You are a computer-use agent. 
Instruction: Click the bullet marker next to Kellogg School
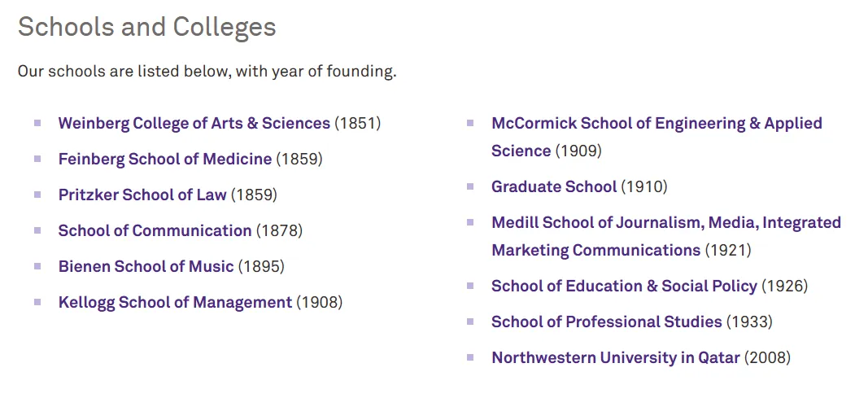click(37, 302)
